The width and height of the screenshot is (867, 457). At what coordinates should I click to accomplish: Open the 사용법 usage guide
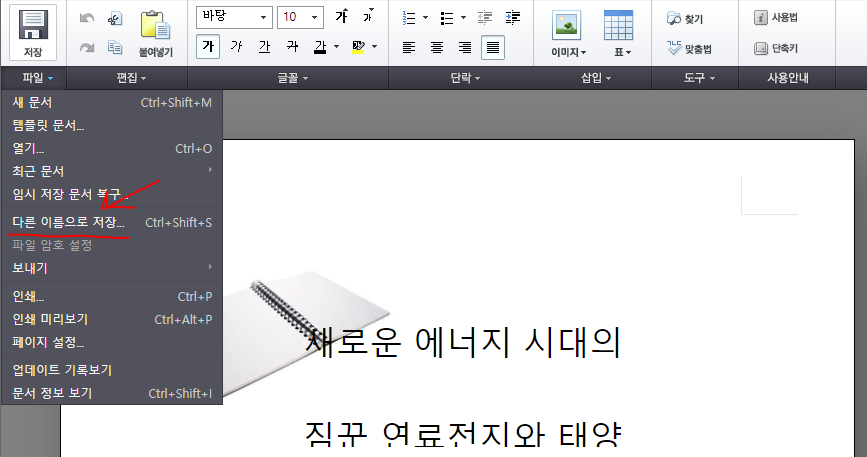tap(776, 18)
